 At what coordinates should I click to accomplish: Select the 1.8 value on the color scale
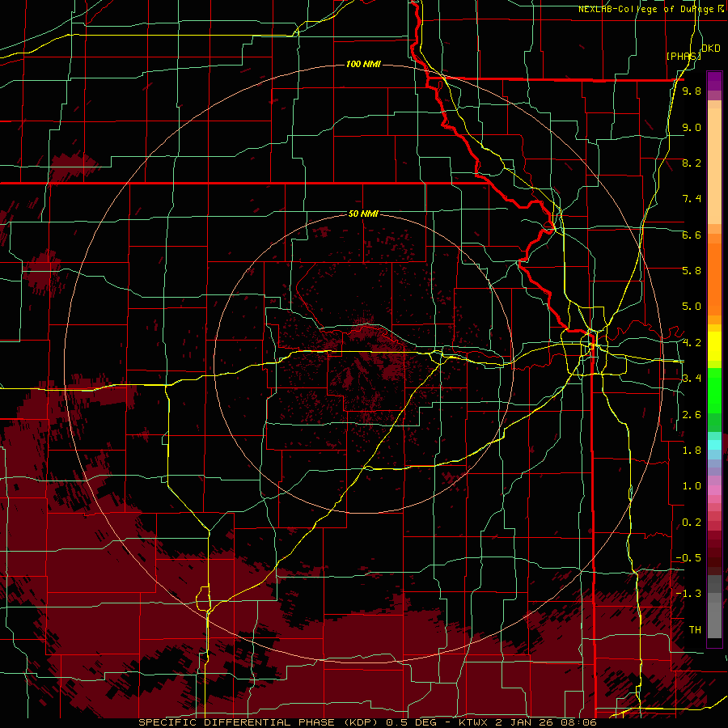click(692, 451)
